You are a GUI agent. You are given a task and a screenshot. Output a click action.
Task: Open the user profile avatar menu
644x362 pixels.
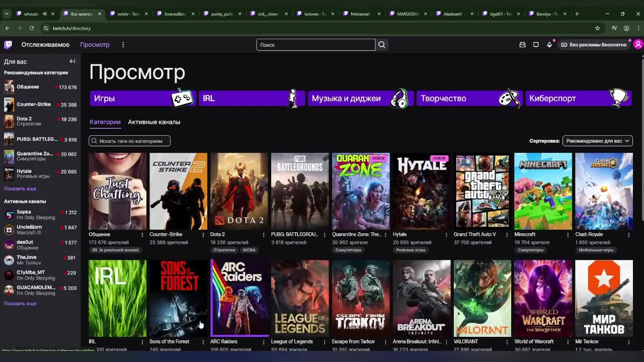(x=638, y=45)
